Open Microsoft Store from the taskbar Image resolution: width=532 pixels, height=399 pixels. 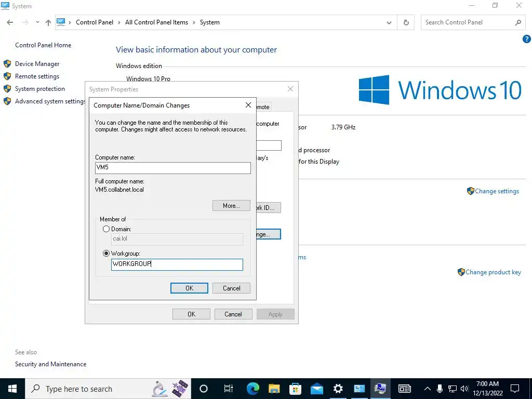(295, 389)
